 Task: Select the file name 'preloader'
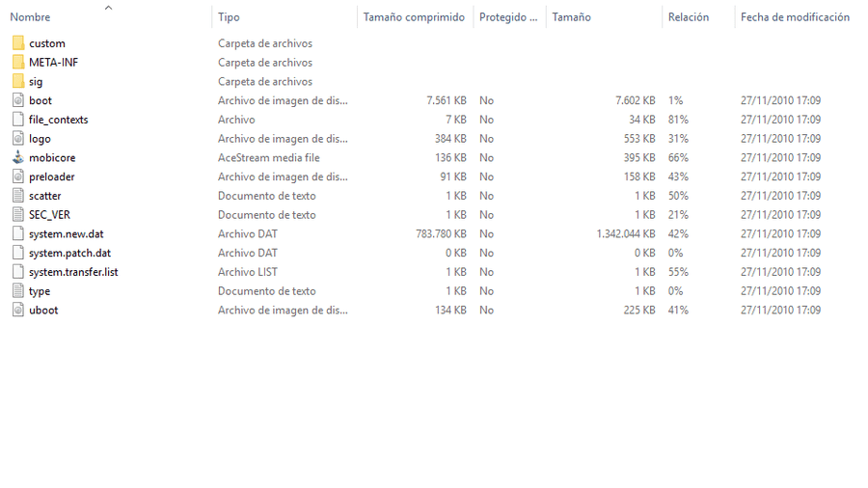pyautogui.click(x=51, y=177)
